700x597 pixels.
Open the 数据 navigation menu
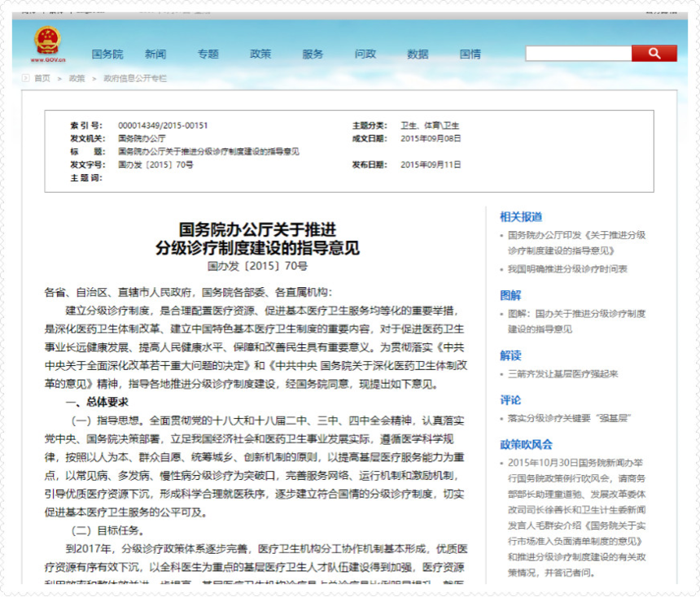418,54
